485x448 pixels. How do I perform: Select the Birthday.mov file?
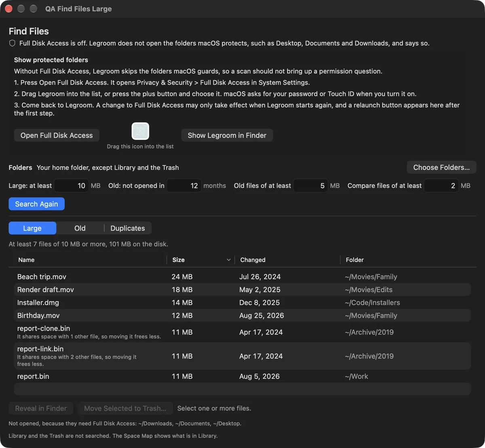(x=242, y=315)
